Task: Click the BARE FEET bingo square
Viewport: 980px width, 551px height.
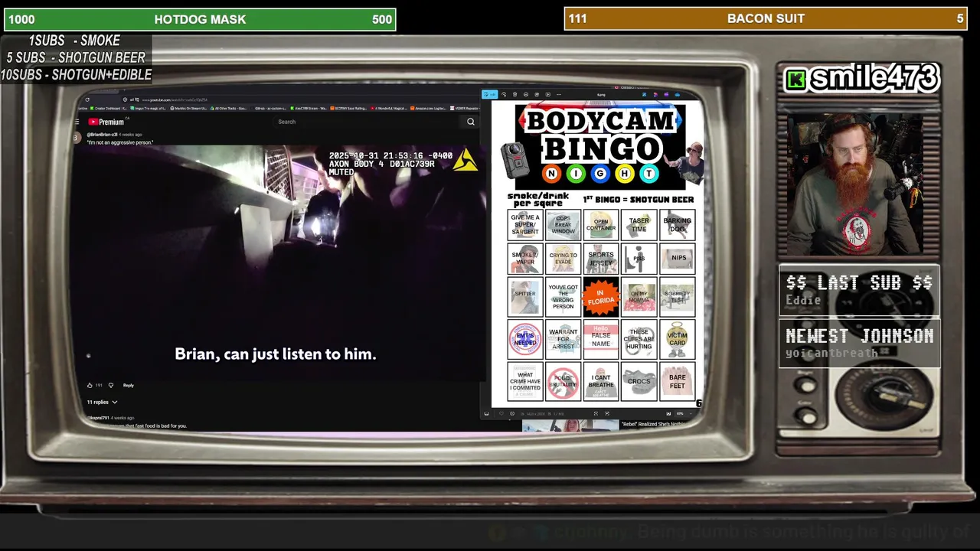Action: tap(678, 381)
